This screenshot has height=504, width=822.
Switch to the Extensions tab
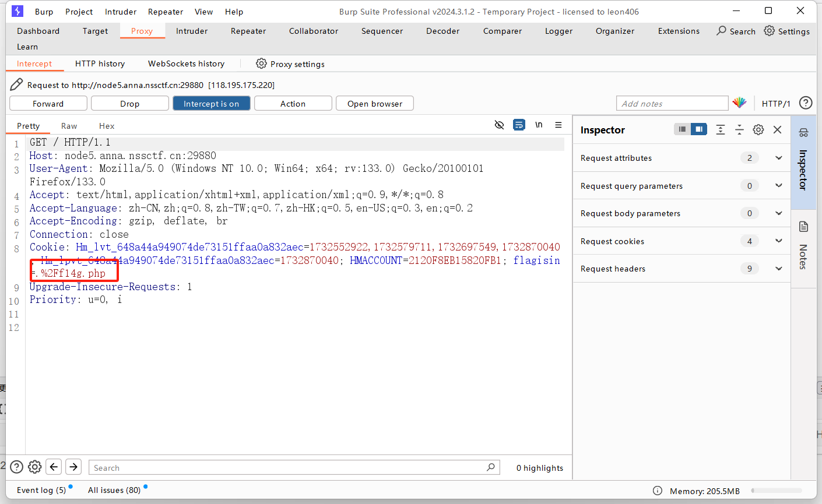click(x=679, y=31)
